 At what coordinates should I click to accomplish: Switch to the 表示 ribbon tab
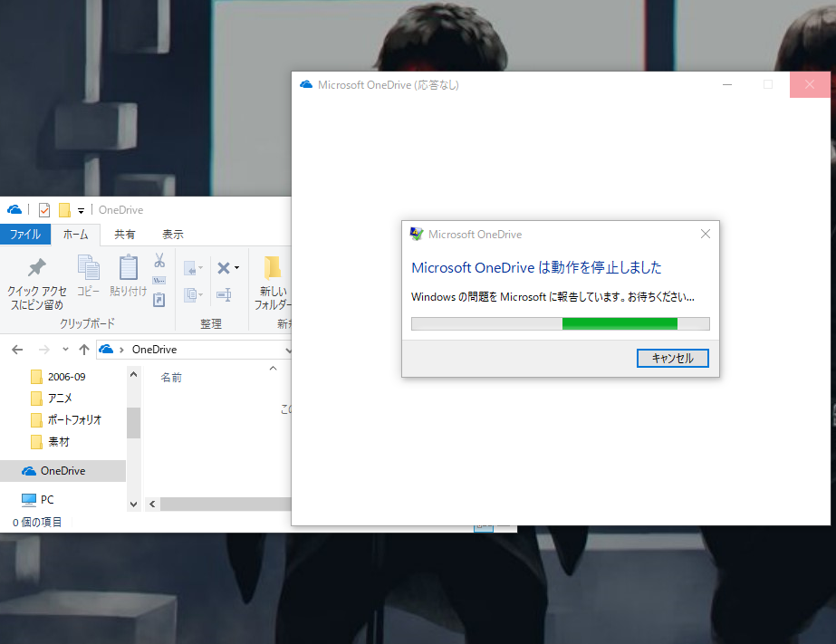pos(173,234)
